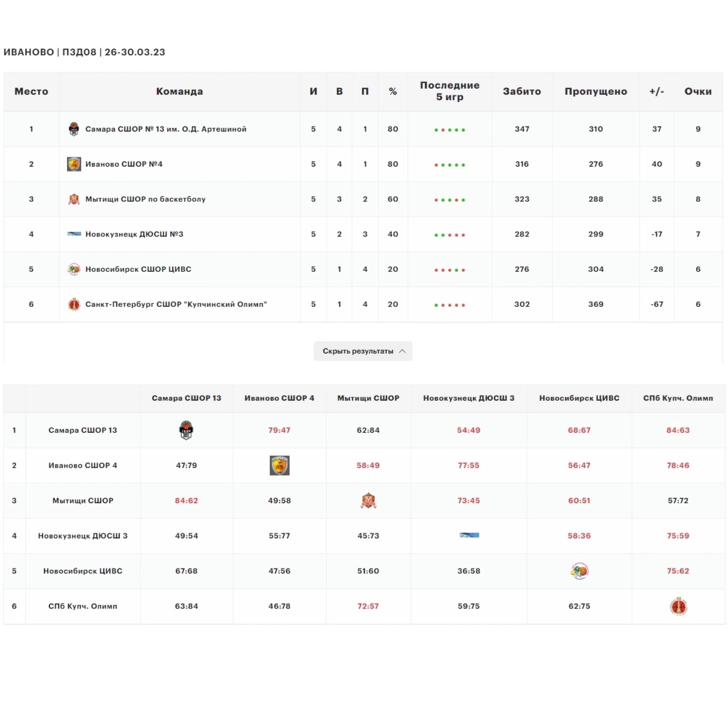
Task: Click score 73:45 in Мытищи row
Action: [x=469, y=501]
